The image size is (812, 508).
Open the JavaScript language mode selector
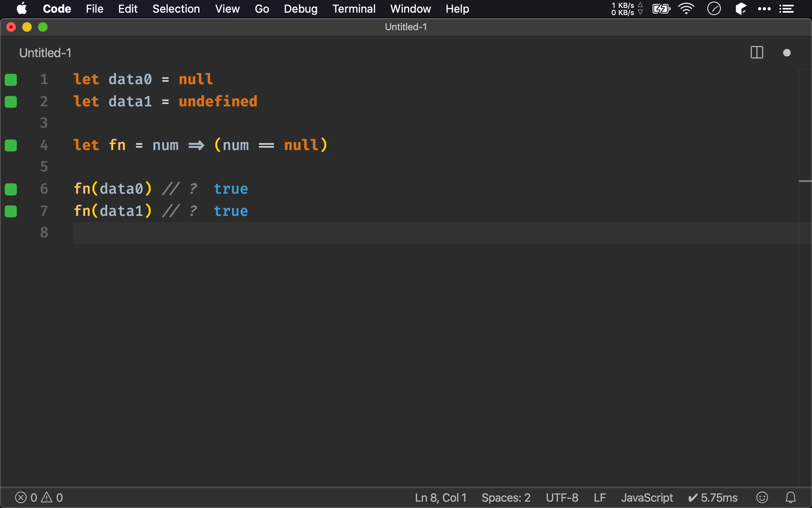(647, 497)
